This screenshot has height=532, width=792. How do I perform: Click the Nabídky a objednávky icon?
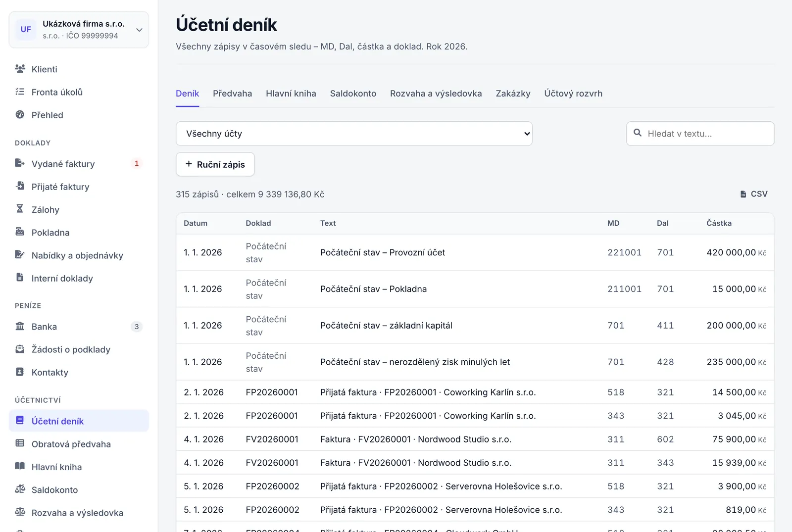coord(20,254)
